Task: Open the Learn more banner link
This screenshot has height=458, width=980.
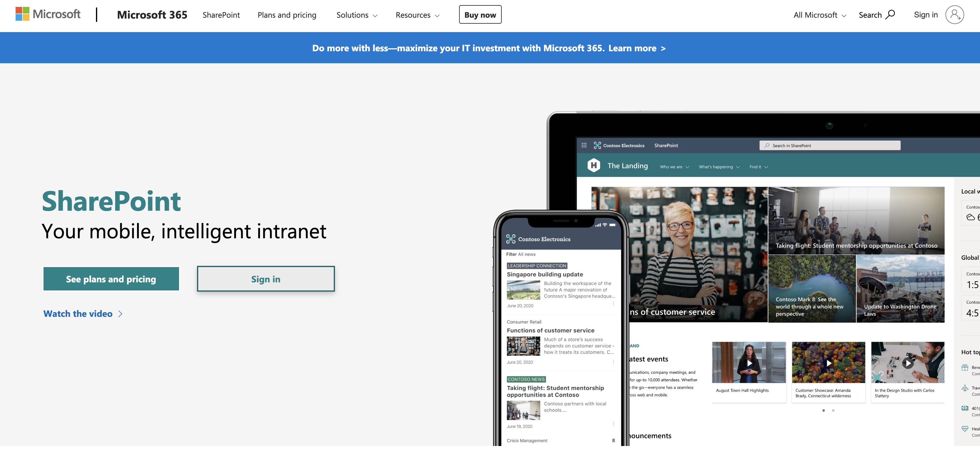Action: [637, 48]
